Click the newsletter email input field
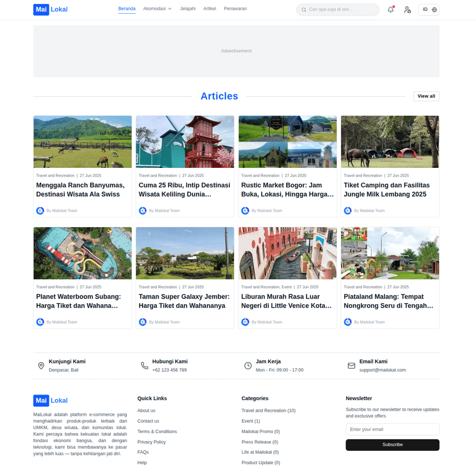 point(392,430)
